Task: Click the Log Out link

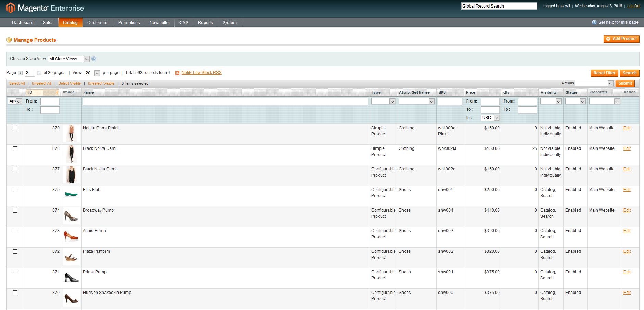Action: pyautogui.click(x=634, y=6)
